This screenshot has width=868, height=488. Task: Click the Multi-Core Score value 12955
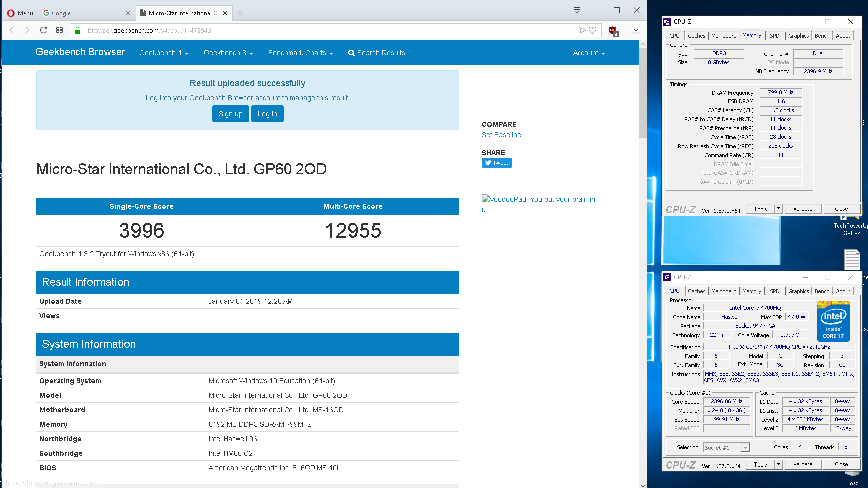[353, 230]
